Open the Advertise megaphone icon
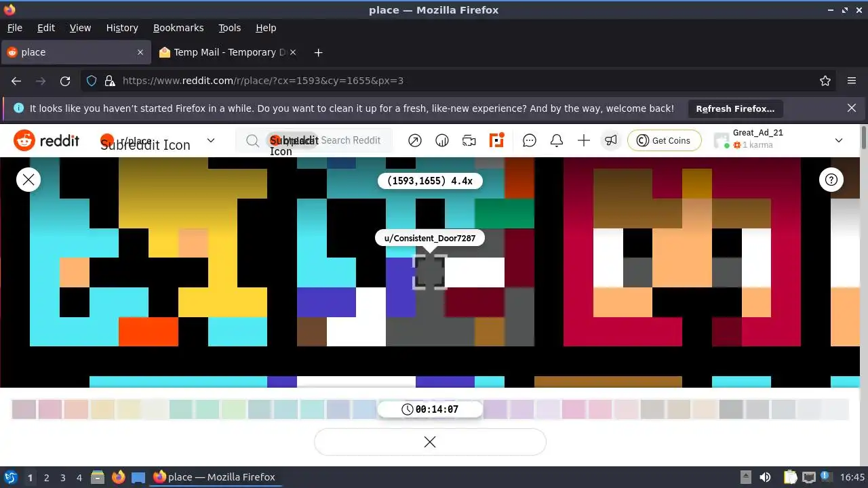The image size is (868, 488). coord(611,140)
